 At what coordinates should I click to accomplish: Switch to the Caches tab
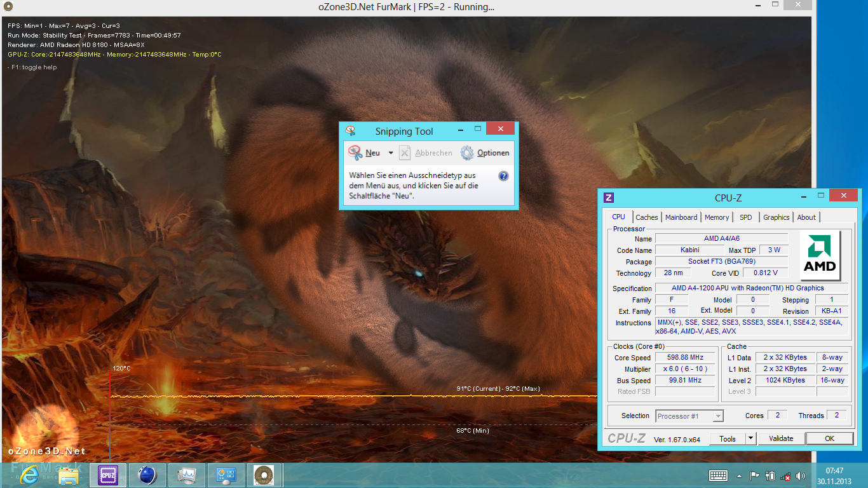pyautogui.click(x=647, y=217)
